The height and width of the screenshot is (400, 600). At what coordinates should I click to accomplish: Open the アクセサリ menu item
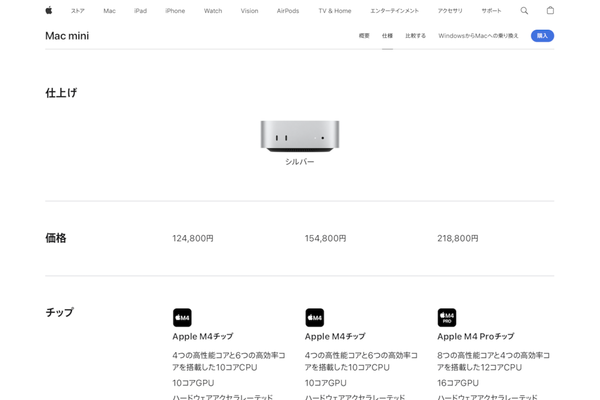pyautogui.click(x=450, y=11)
